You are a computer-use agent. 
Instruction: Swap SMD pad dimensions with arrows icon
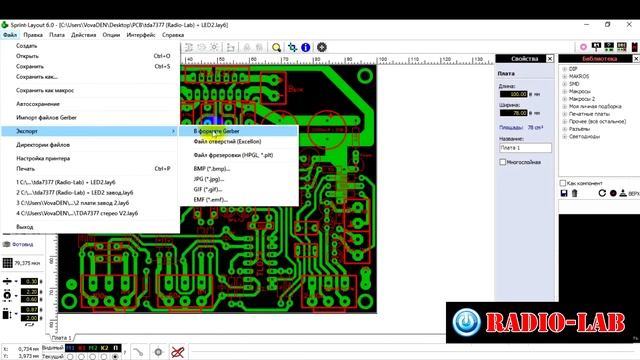[29, 324]
